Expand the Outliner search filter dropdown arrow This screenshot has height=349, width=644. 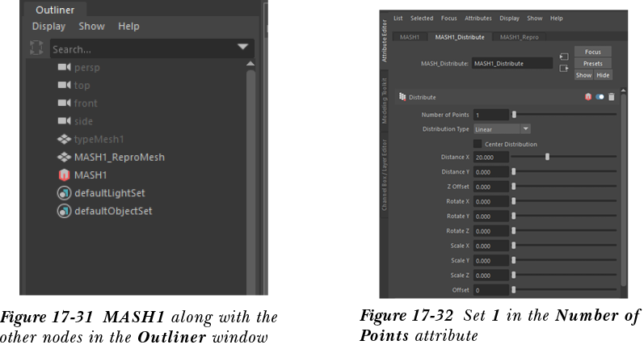click(242, 48)
